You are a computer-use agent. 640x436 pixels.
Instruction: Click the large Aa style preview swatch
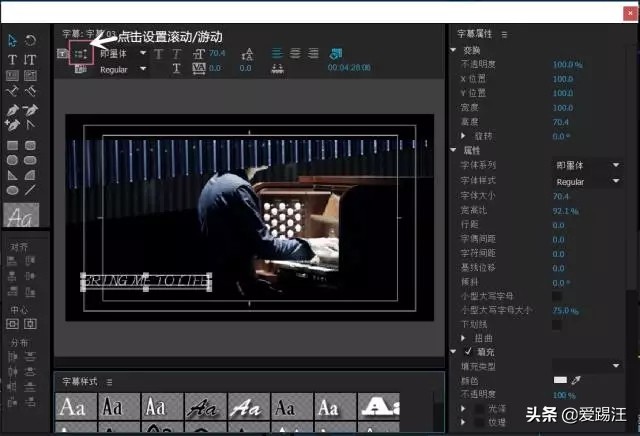coord(21,215)
